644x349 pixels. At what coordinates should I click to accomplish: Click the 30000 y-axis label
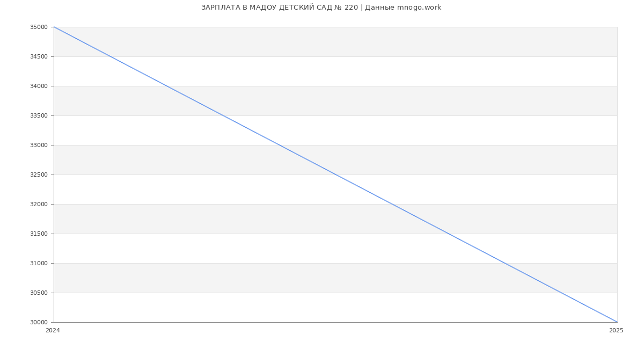(x=39, y=322)
